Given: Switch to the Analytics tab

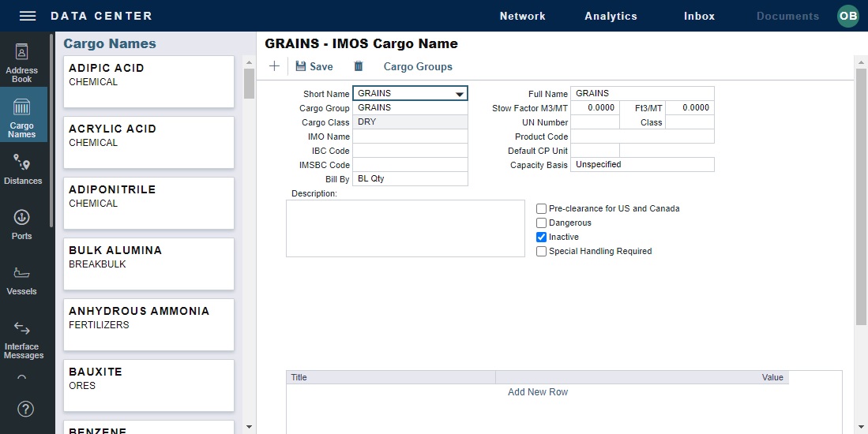Looking at the screenshot, I should 611,16.
